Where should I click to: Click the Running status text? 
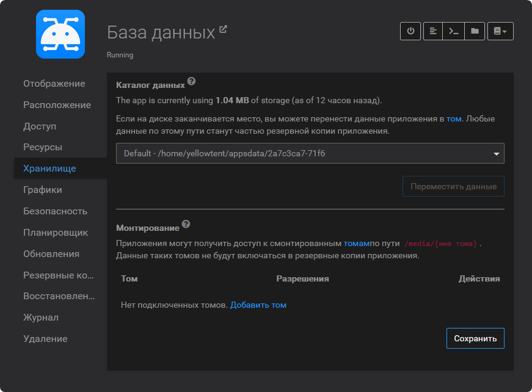120,55
